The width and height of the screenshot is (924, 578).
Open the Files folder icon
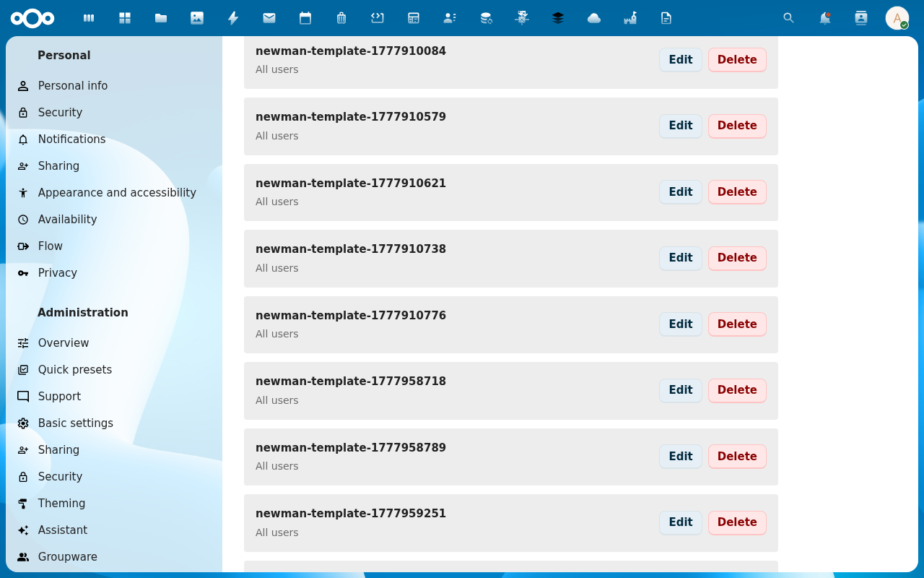point(161,18)
